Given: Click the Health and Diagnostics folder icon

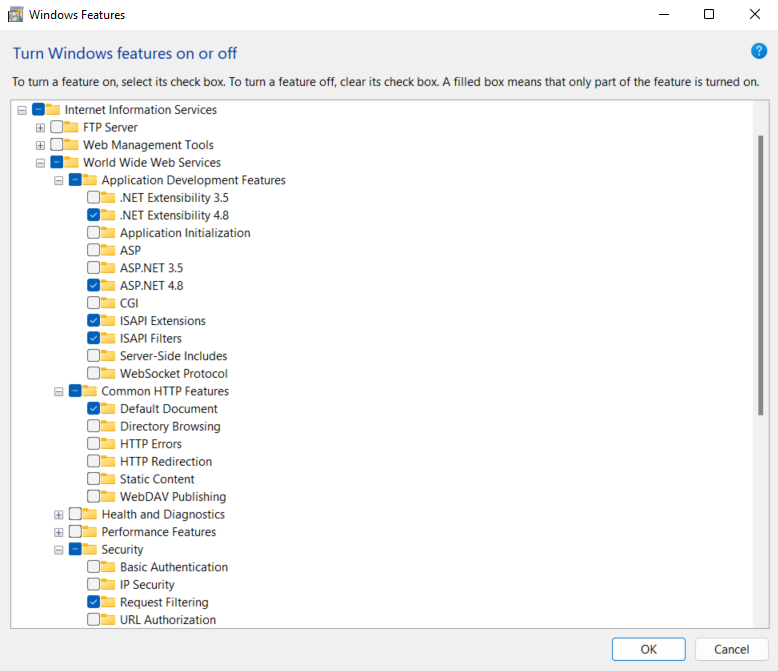Looking at the screenshot, I should 90,514.
